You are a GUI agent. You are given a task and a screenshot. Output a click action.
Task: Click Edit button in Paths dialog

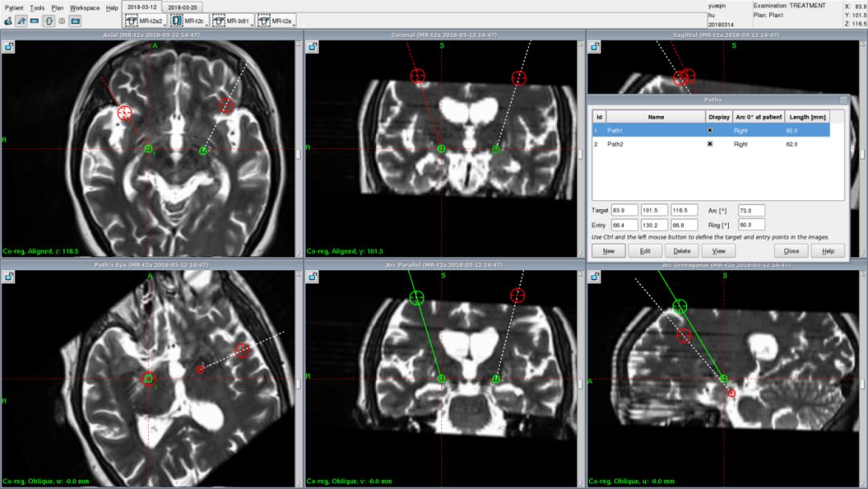[645, 251]
